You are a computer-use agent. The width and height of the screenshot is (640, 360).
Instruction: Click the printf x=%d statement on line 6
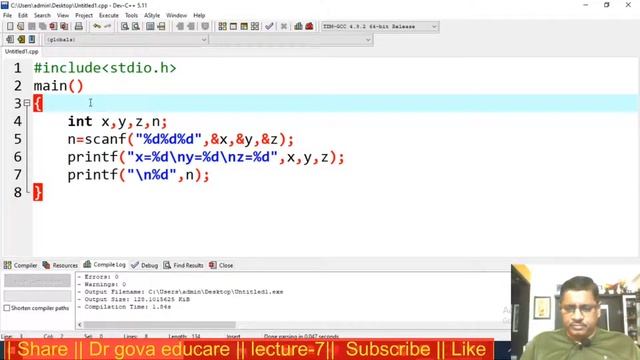point(206,158)
